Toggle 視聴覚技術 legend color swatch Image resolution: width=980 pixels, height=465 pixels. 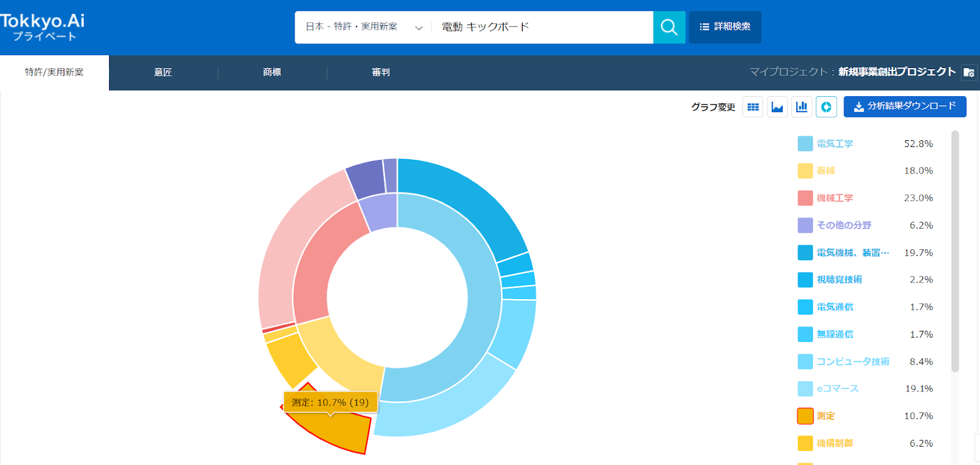(x=805, y=279)
